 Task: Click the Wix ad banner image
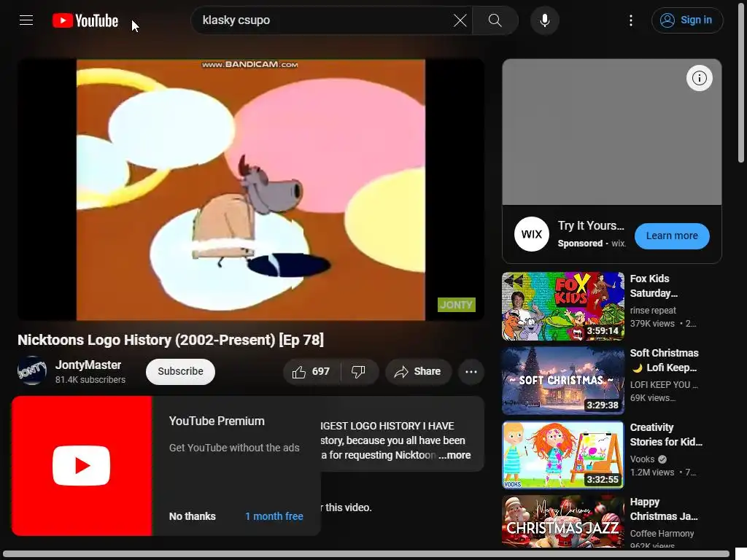[x=612, y=132]
